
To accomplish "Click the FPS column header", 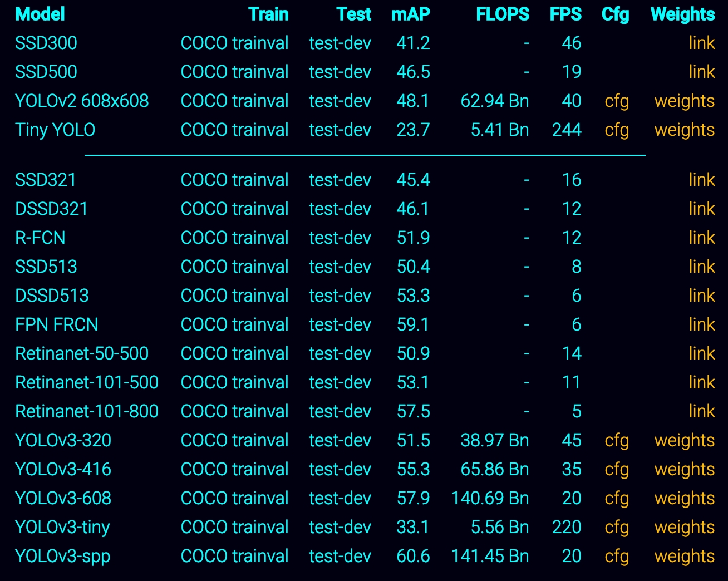I will (565, 14).
